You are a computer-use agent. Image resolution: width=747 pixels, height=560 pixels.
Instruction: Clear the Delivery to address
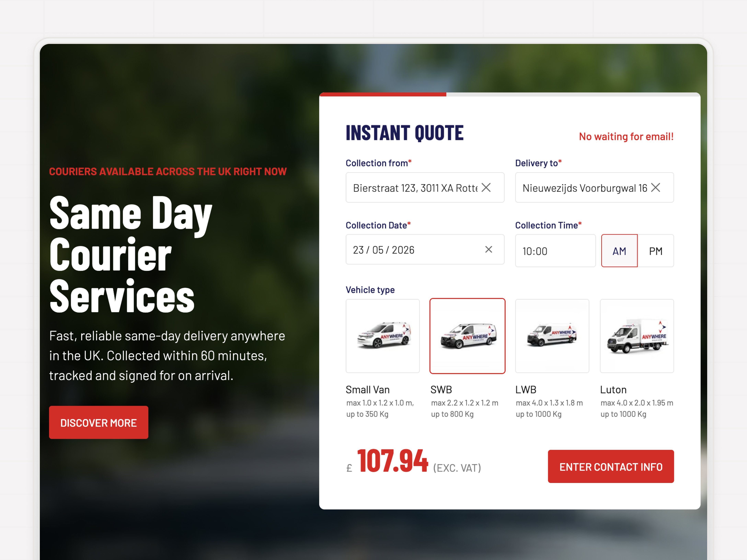pyautogui.click(x=656, y=188)
